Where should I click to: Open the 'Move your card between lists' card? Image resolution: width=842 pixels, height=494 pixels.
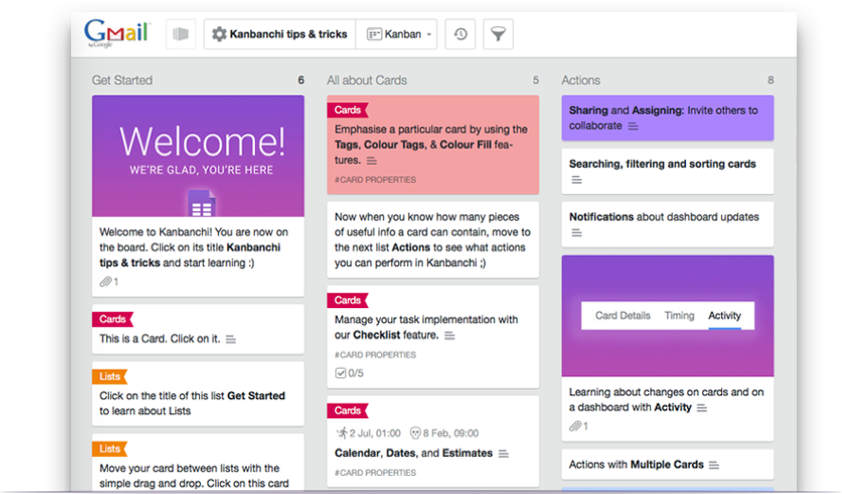pyautogui.click(x=198, y=463)
